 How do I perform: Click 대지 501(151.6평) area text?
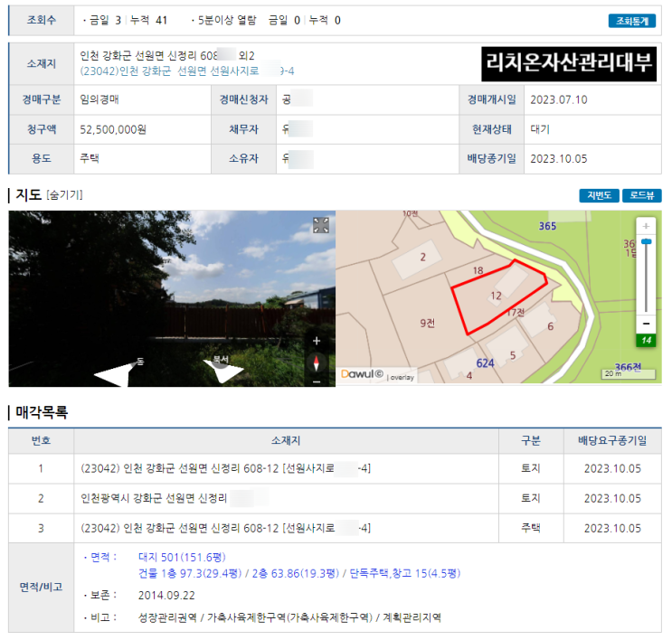coord(182,557)
